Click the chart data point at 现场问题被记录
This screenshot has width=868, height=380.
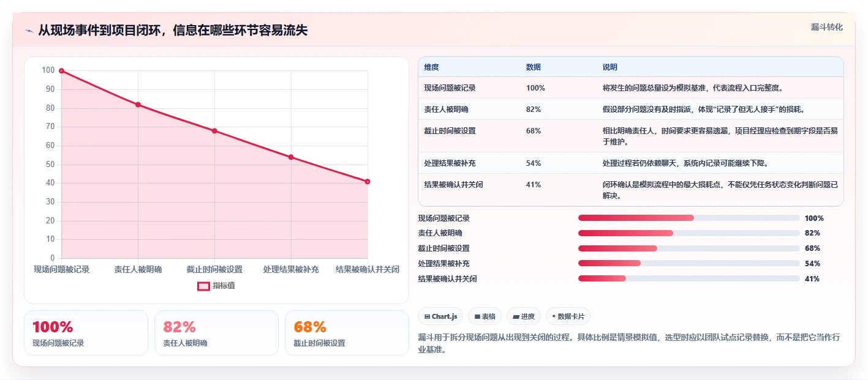[61, 71]
